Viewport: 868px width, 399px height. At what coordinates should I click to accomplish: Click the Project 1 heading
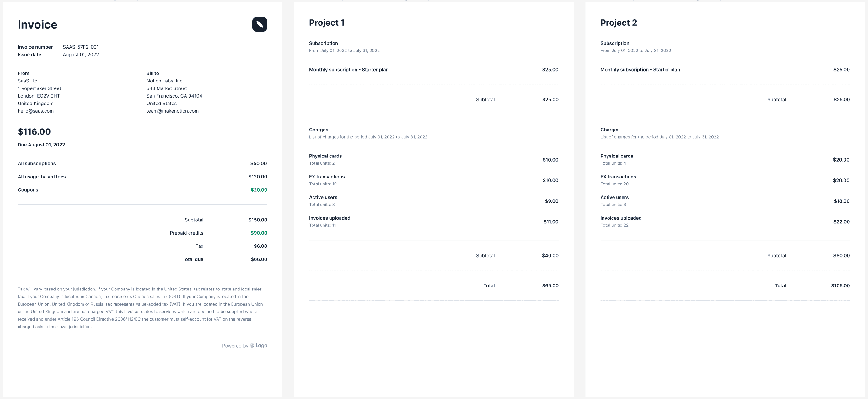click(x=326, y=23)
